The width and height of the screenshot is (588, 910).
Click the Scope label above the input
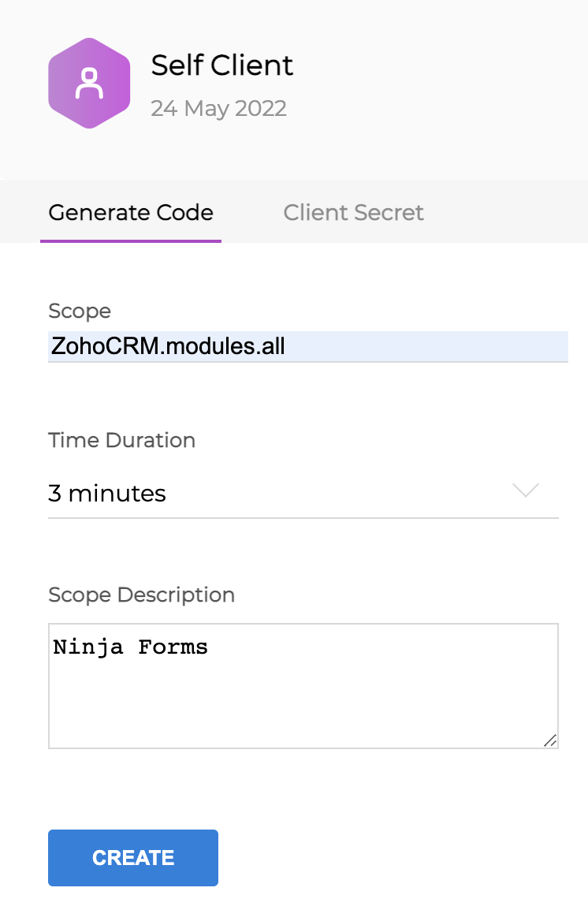[80, 311]
